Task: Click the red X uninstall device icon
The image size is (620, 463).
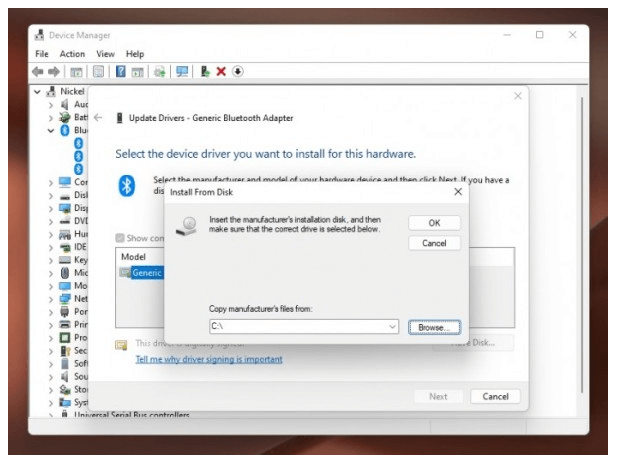Action: [221, 72]
